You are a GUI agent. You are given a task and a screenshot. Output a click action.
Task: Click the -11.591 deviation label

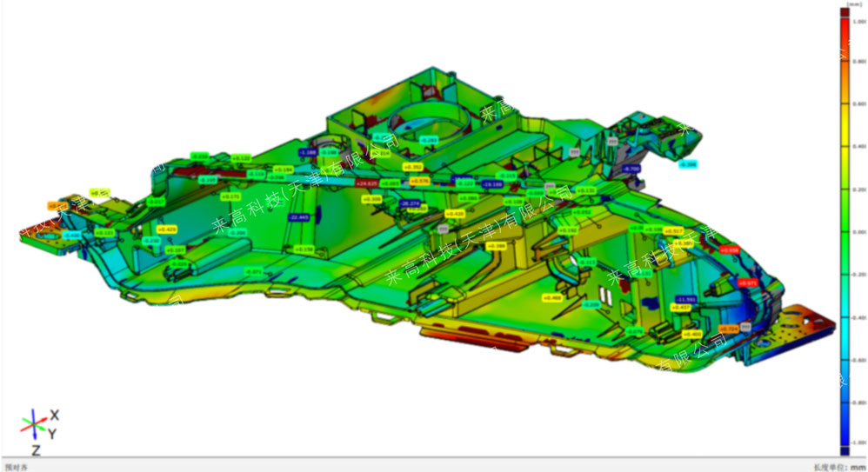pyautogui.click(x=686, y=299)
